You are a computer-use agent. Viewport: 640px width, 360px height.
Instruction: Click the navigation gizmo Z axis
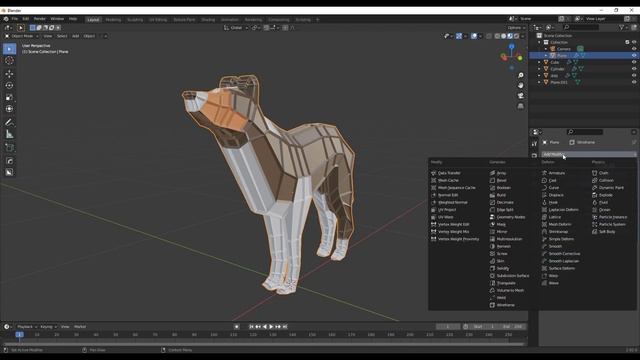[x=512, y=47]
